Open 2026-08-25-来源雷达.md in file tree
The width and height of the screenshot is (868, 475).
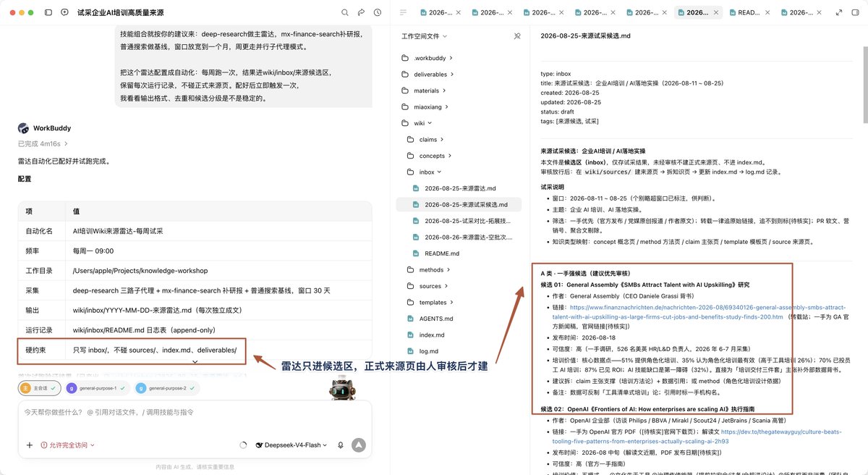(x=459, y=188)
